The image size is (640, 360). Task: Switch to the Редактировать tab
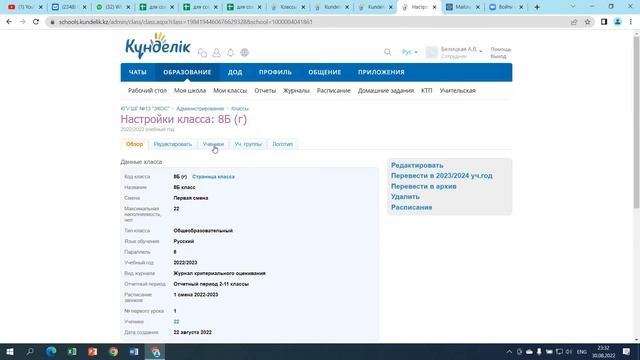pos(173,144)
